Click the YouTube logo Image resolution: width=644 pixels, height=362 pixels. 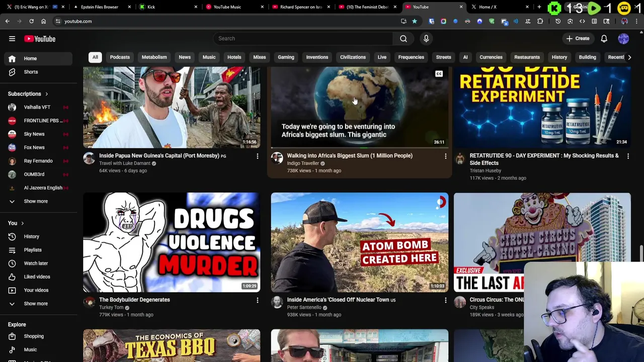[40, 39]
